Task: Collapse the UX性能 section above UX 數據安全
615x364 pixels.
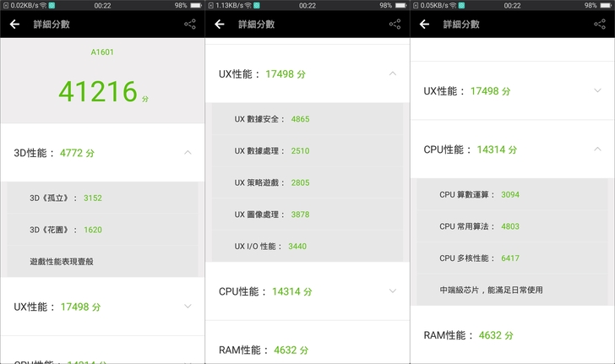Action: point(393,74)
